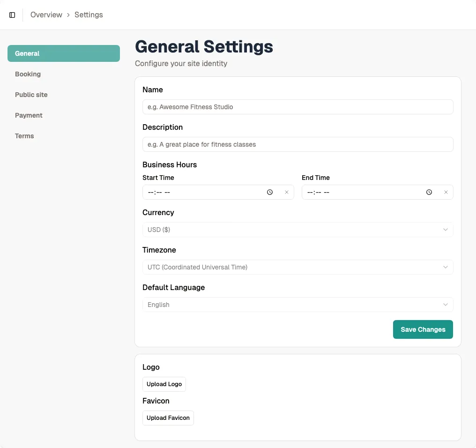Click the Overview breadcrumb link
Image resolution: width=476 pixels, height=448 pixels.
coord(46,15)
